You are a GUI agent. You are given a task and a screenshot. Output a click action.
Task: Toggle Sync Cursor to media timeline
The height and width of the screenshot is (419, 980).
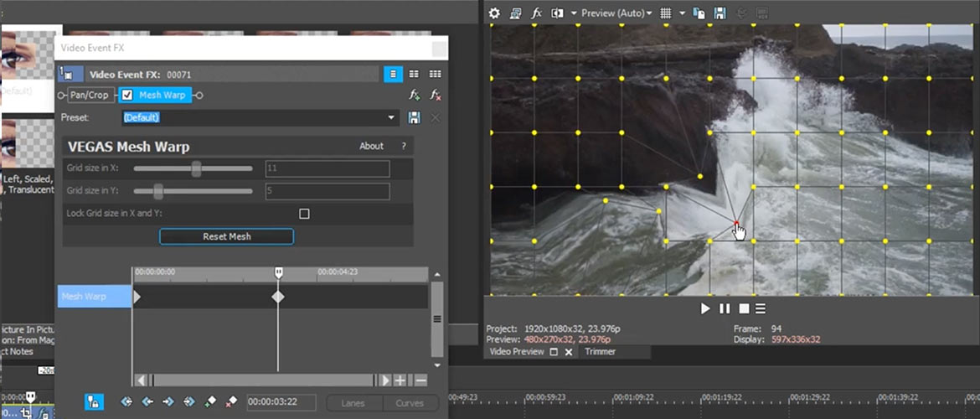(x=94, y=402)
